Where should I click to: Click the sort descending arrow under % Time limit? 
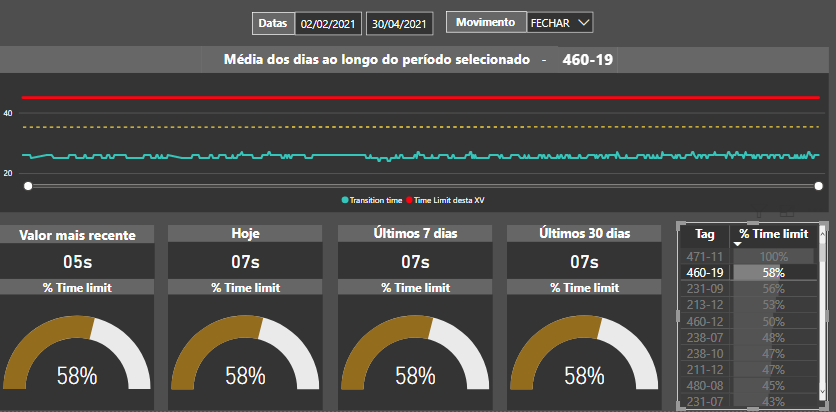[x=738, y=244]
